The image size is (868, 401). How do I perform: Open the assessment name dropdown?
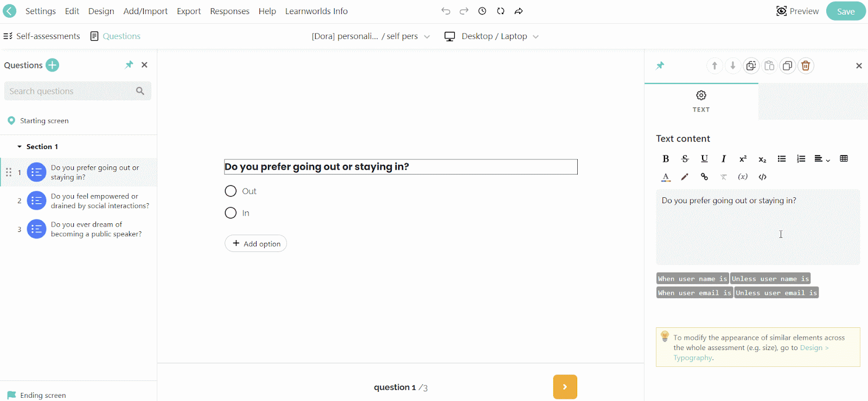point(371,36)
